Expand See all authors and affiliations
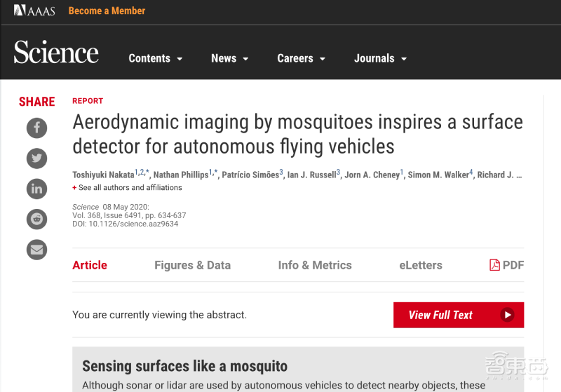561x392 pixels. 127,188
